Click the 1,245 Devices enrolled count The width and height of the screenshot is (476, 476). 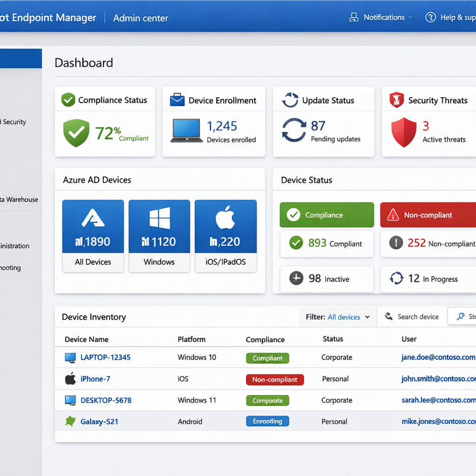point(222,126)
